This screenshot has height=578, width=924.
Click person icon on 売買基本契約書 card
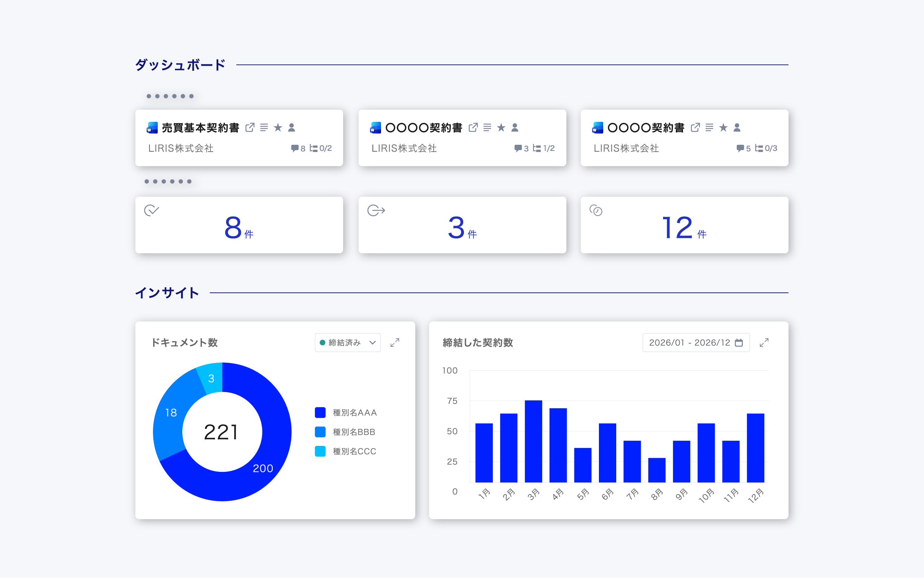pos(292,127)
